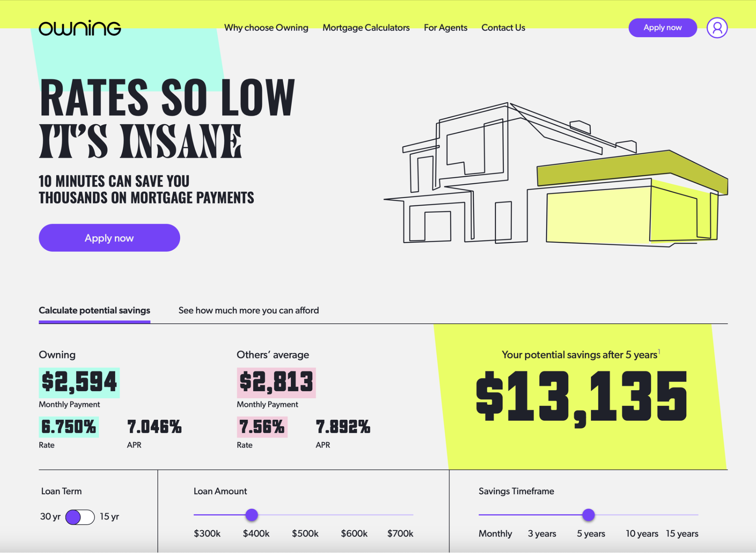Click Others' rate value 7.56%
Viewport: 756px width, 553px height.
pyautogui.click(x=262, y=427)
